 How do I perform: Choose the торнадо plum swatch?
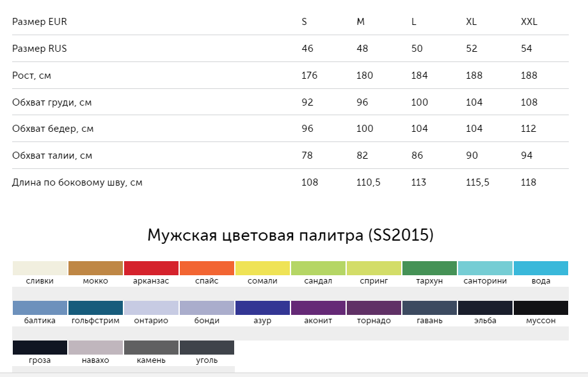[x=374, y=308]
